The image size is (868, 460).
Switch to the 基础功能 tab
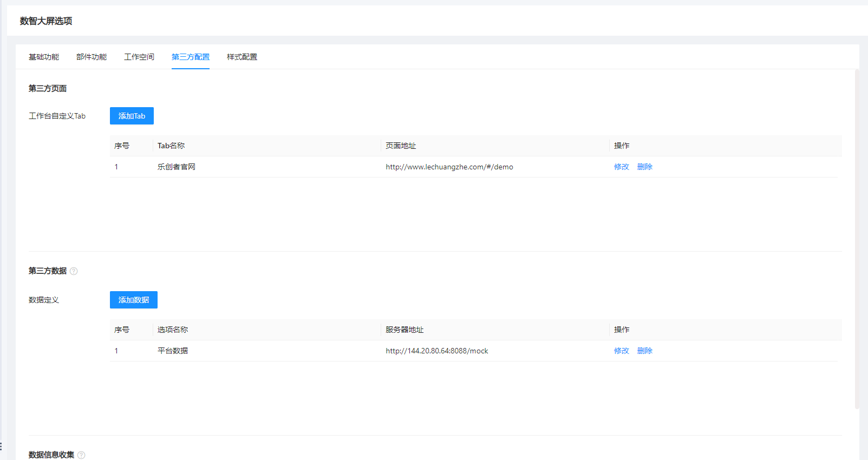pos(44,57)
